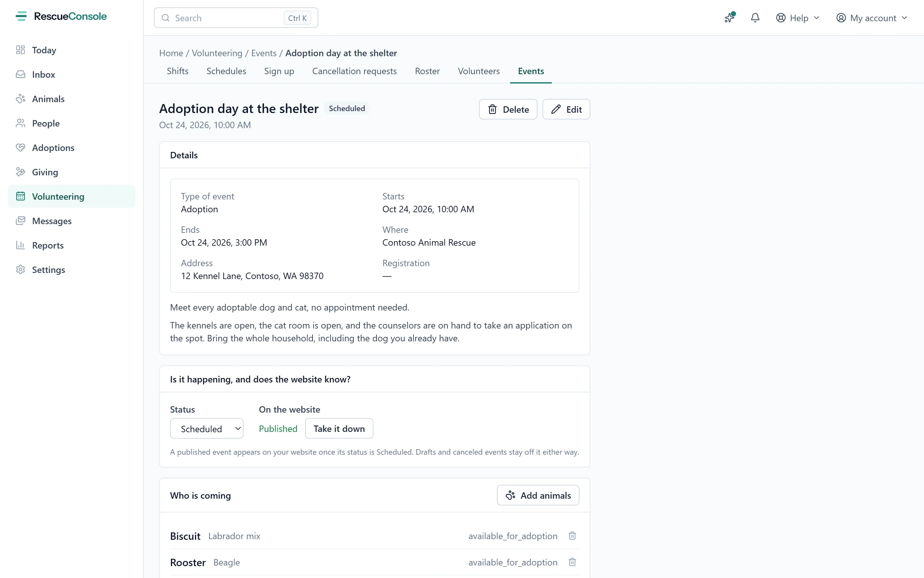The height and width of the screenshot is (578, 924).
Task: Open the Animals section
Action: pos(72,99)
